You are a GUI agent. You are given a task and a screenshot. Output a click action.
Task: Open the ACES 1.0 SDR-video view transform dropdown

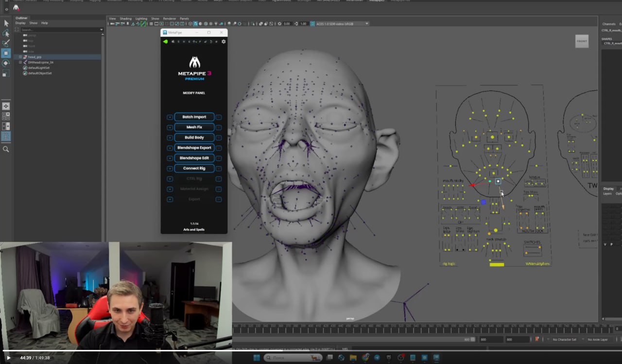tap(342, 24)
